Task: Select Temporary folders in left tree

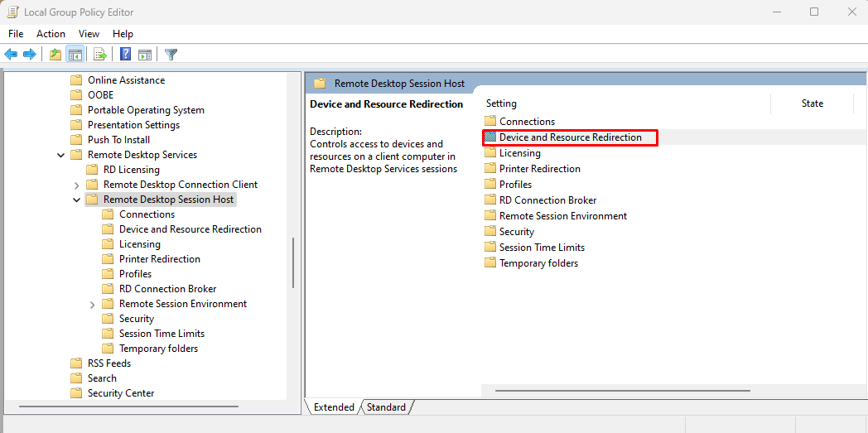Action: tap(158, 349)
